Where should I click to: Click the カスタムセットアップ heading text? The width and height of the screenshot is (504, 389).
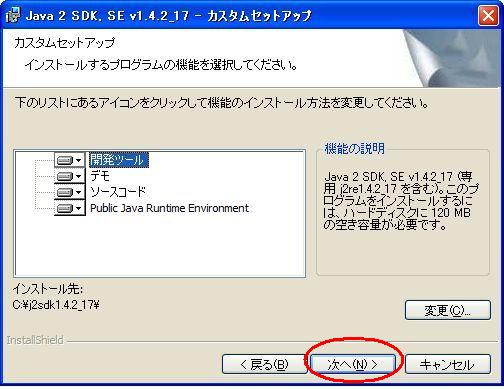(x=65, y=43)
